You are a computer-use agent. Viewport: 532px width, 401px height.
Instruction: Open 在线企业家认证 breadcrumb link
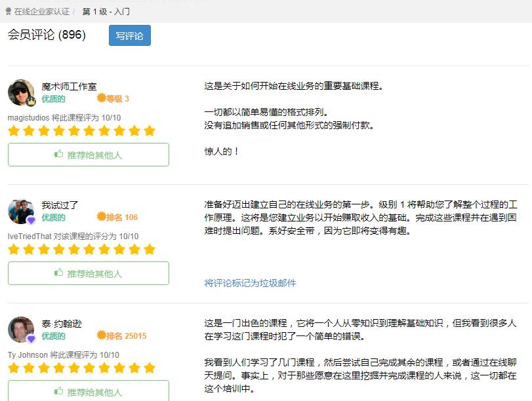(42, 12)
